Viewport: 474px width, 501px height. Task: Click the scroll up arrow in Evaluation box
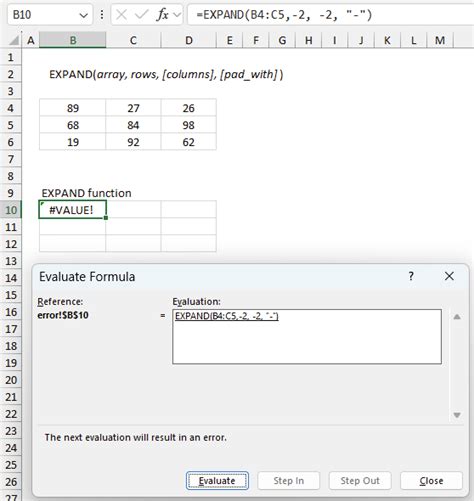(x=457, y=317)
